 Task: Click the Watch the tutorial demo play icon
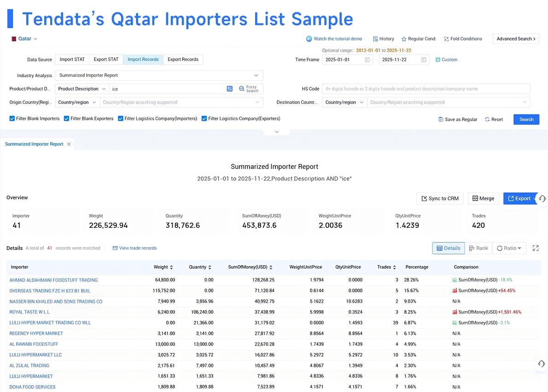309,39
